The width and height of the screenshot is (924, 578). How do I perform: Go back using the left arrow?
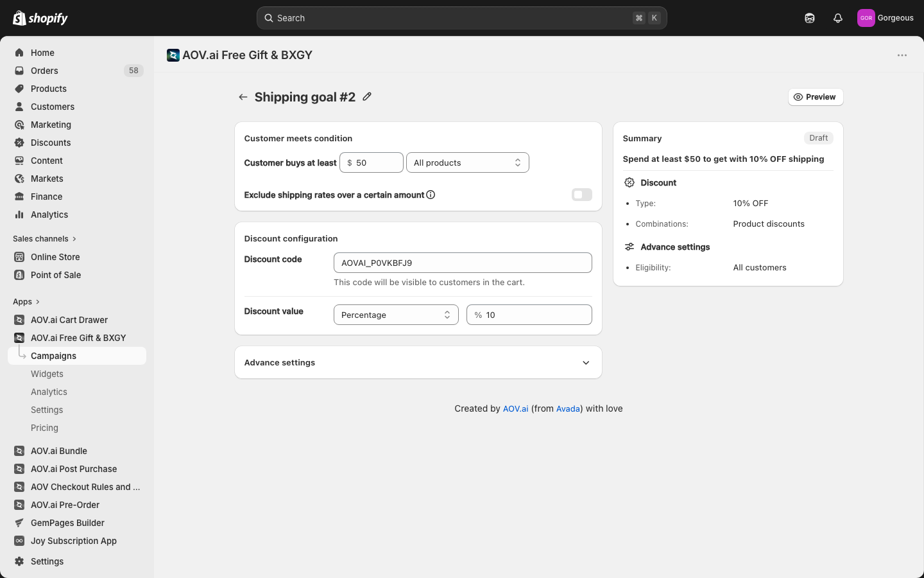pos(243,97)
